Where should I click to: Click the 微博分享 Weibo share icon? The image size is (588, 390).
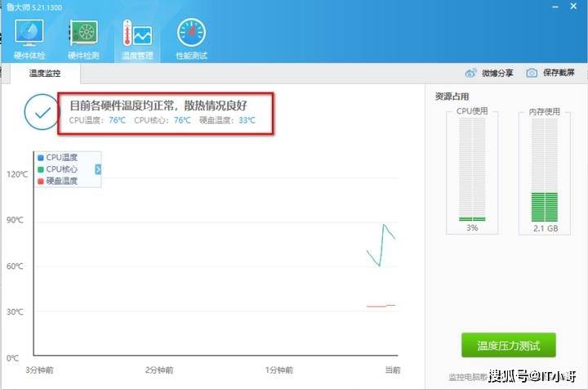coord(471,73)
